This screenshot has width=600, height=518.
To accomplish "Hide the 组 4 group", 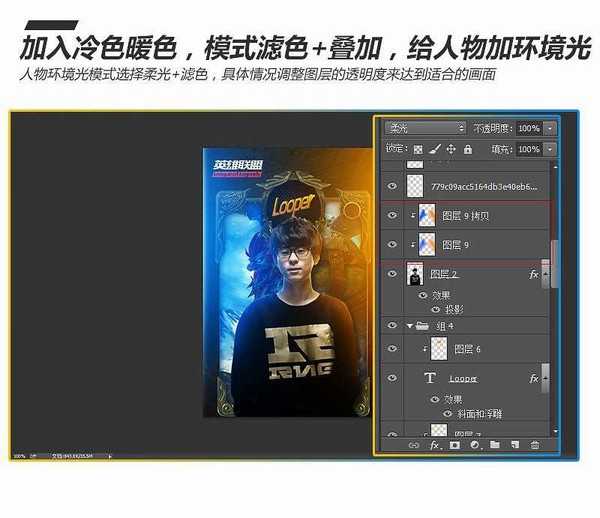I will (x=392, y=325).
